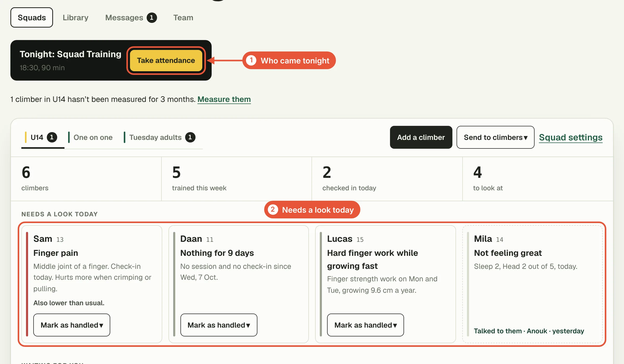Open Mark as handled dropdown for Daan
This screenshot has width=624, height=364.
point(219,325)
